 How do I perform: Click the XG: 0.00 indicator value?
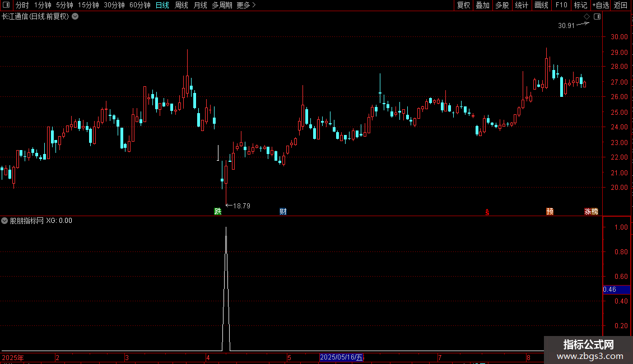tap(59, 221)
